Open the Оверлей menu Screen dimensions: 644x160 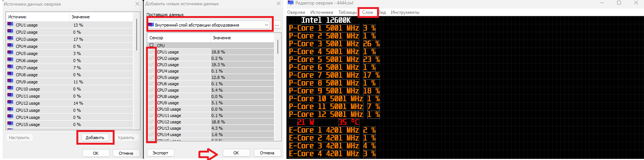pyautogui.click(x=296, y=12)
